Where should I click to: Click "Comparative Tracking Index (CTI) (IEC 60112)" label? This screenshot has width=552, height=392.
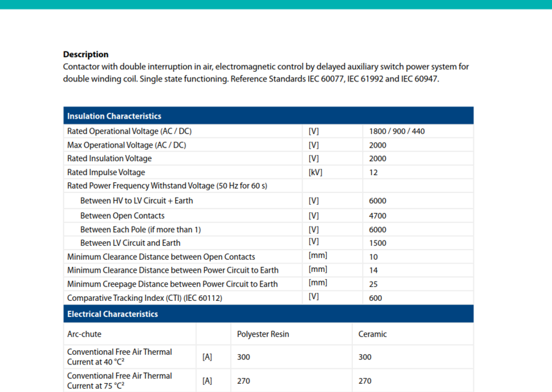pos(144,298)
